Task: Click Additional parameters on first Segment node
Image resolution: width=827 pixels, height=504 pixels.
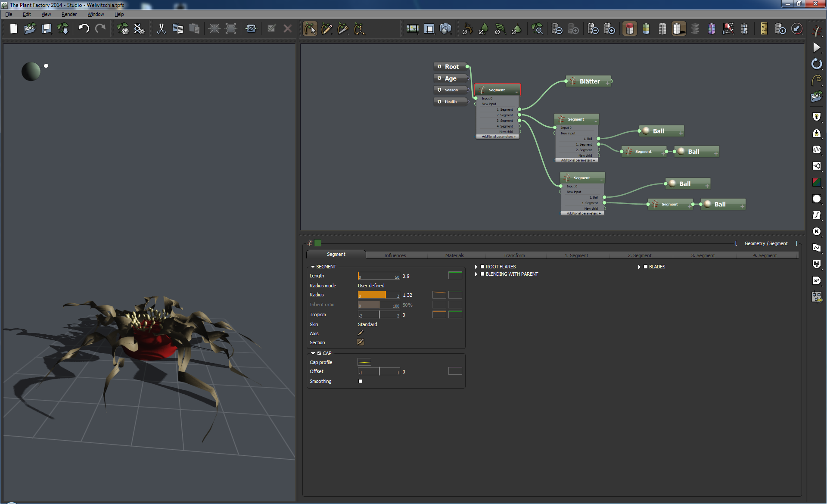Action: coord(498,137)
